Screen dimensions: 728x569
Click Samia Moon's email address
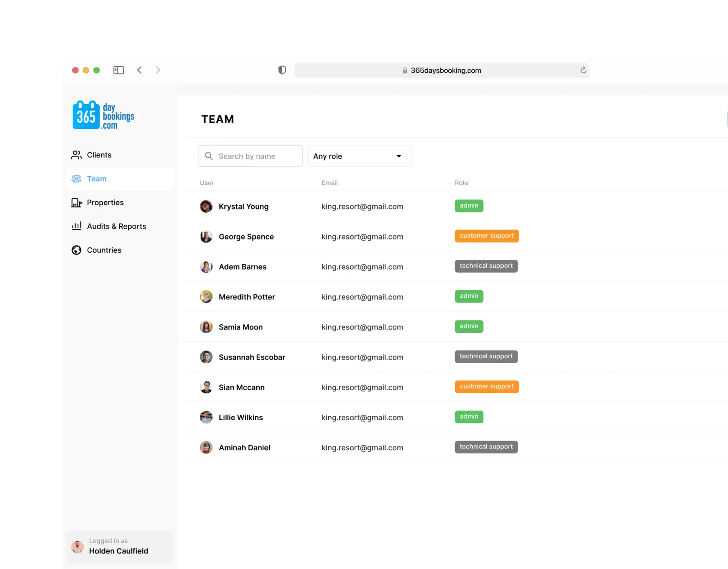[362, 327]
